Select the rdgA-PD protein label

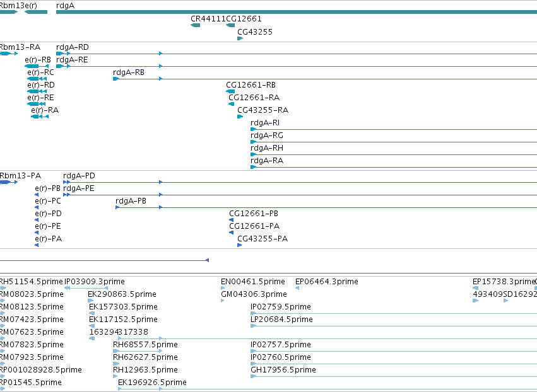coord(79,176)
